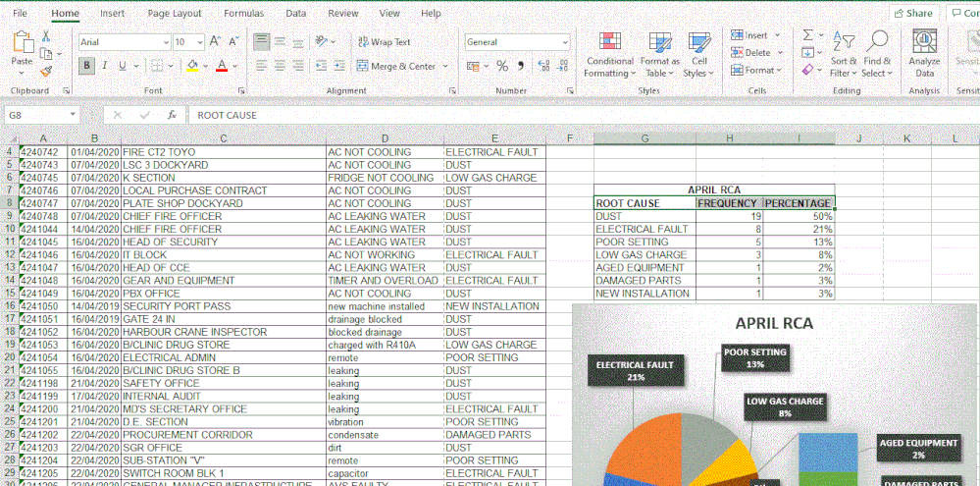
Task: Select column C header
Action: (223, 138)
